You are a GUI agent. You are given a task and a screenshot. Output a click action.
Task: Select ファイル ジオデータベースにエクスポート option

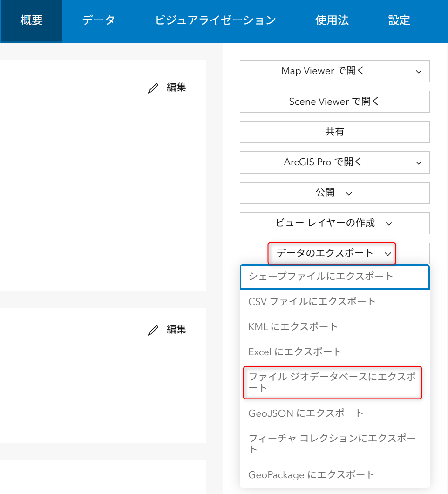[x=332, y=382]
